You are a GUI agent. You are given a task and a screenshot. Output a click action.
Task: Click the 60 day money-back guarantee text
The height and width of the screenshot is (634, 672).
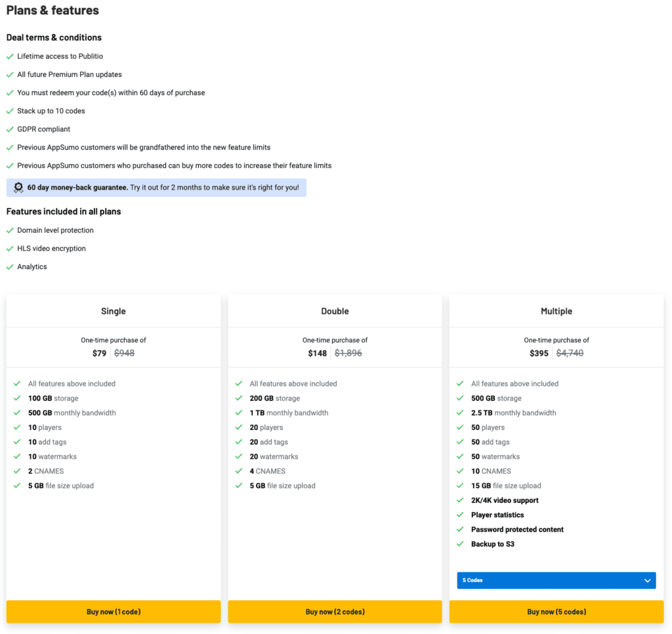pyautogui.click(x=77, y=188)
